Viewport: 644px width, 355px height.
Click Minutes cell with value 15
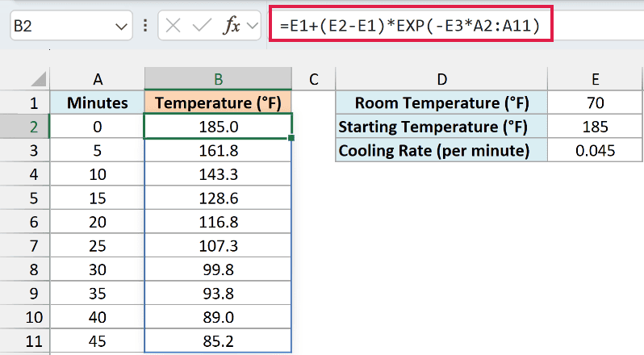point(98,198)
